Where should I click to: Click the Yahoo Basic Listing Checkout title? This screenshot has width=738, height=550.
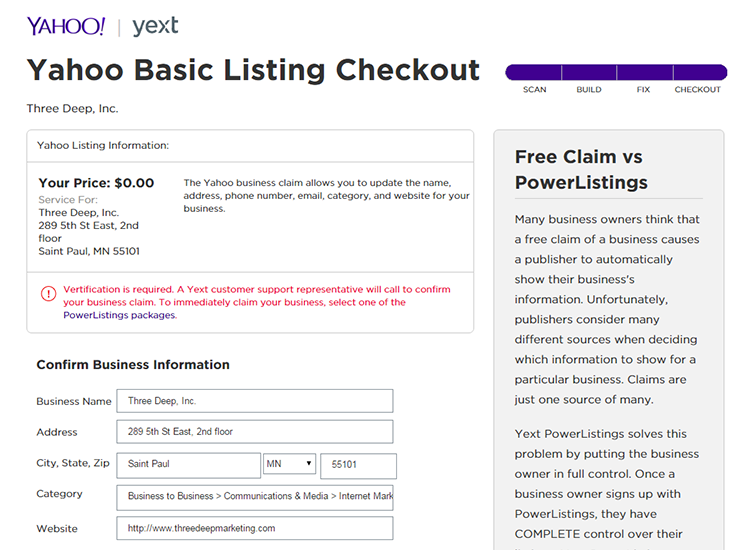(x=253, y=70)
